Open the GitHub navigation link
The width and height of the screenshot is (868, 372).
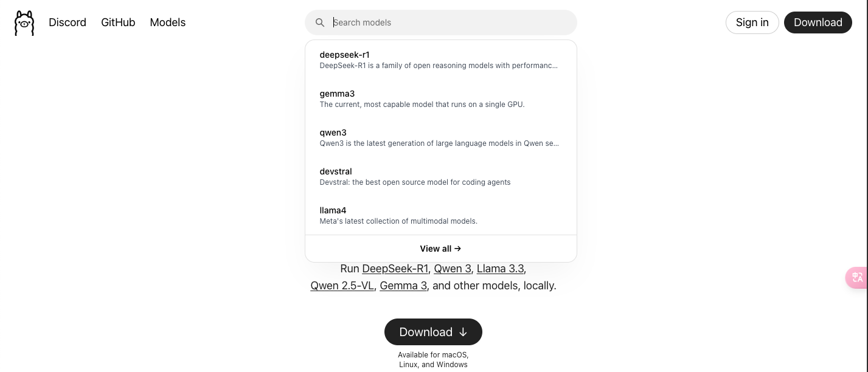point(118,22)
